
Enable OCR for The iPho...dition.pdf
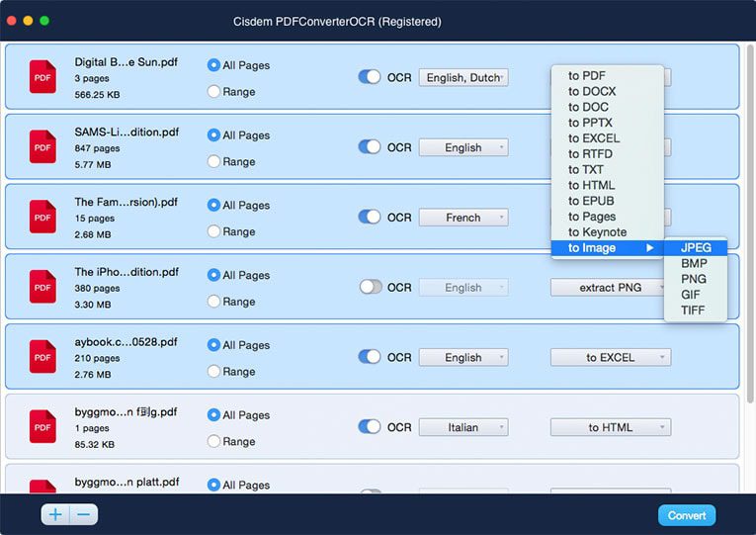(369, 288)
